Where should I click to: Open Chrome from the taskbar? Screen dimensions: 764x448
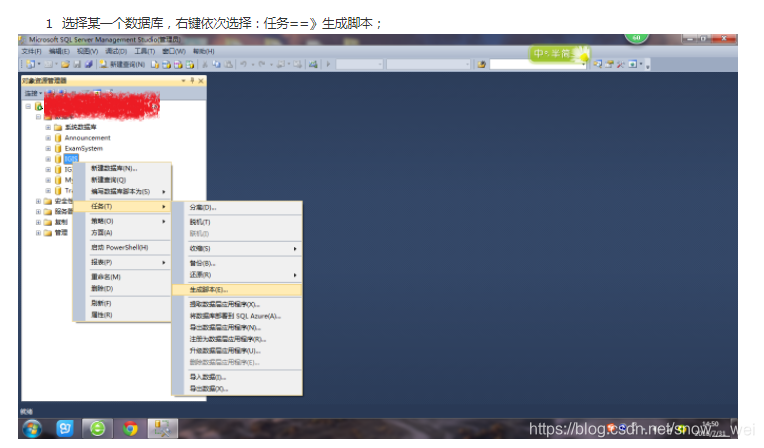coord(130,429)
